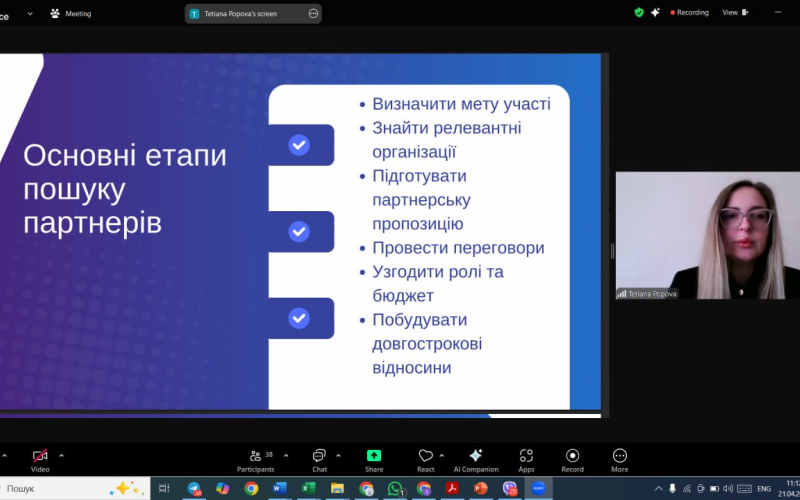Open the dropdown chevron beside Meeting
The height and width of the screenshot is (500, 800).
30,14
